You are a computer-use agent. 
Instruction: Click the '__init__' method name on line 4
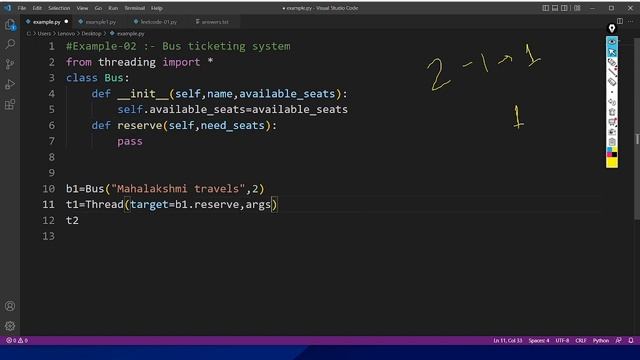click(142, 94)
